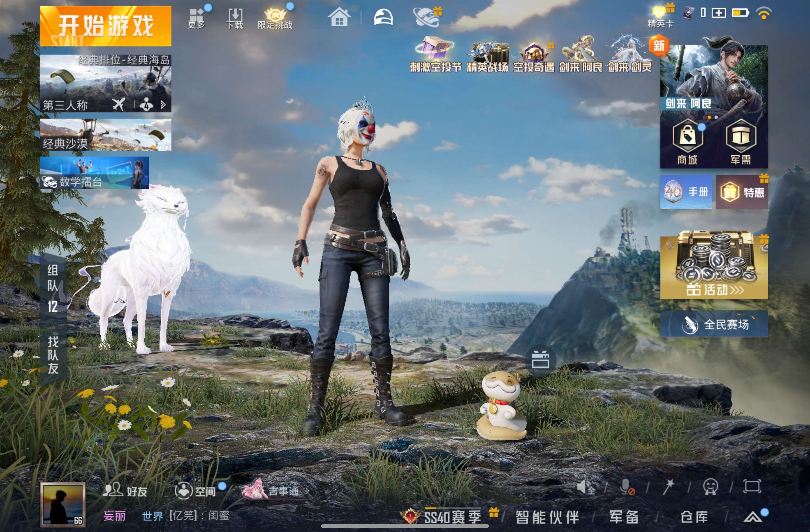Open the 特惠 special offers button
The width and height of the screenshot is (810, 532).
tap(742, 192)
